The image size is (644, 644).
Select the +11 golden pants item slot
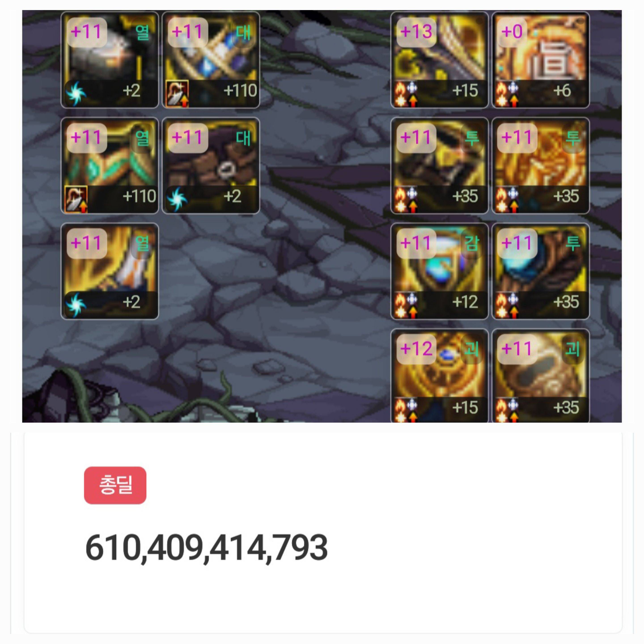110,271
